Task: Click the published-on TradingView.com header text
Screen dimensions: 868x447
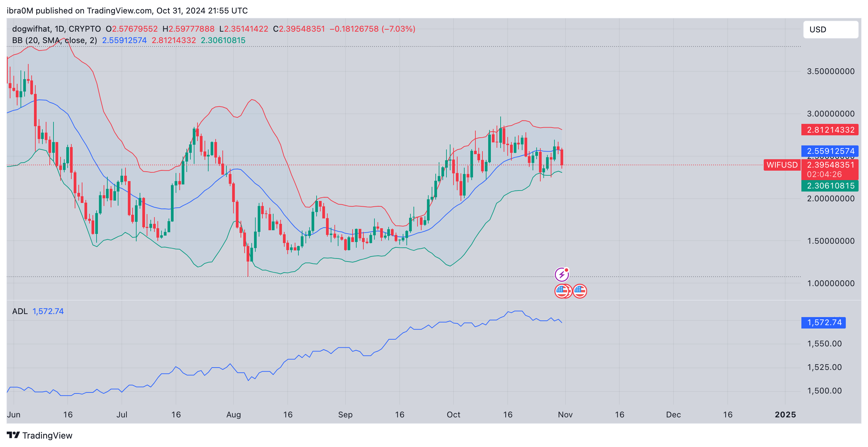Action: pos(128,11)
